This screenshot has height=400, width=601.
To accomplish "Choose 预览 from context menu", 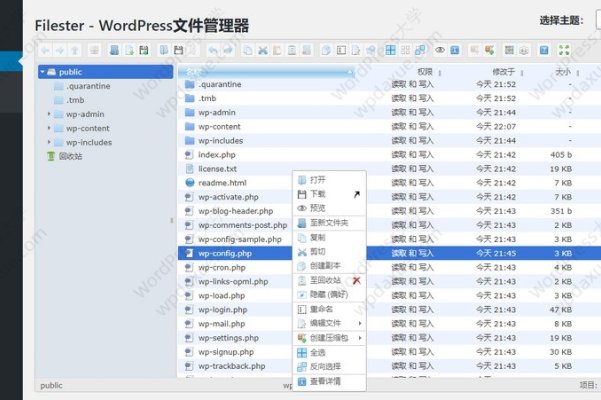I will tap(329, 208).
